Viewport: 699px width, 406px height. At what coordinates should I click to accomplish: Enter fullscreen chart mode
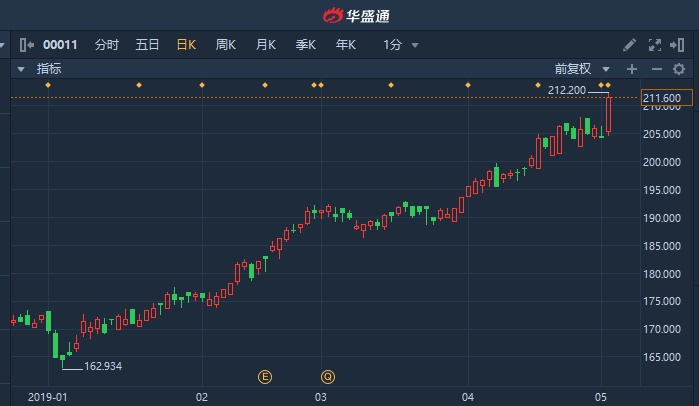point(654,45)
